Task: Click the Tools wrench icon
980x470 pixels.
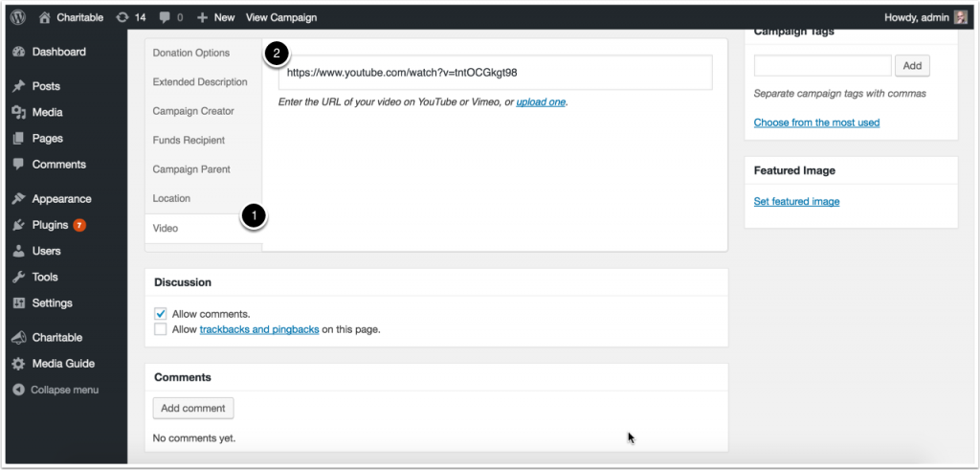Action: point(19,277)
